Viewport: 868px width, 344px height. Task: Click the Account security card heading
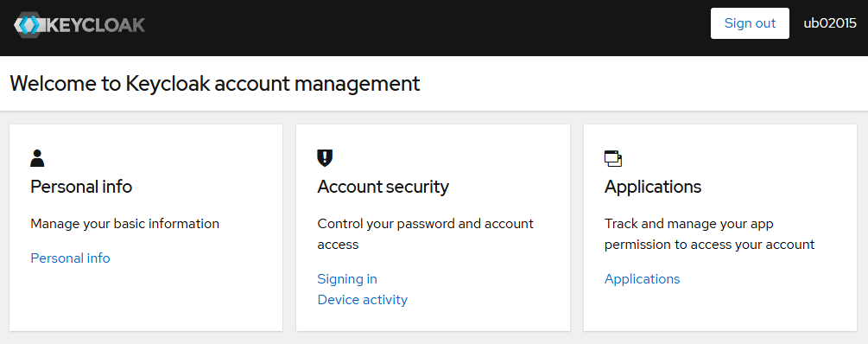click(383, 187)
